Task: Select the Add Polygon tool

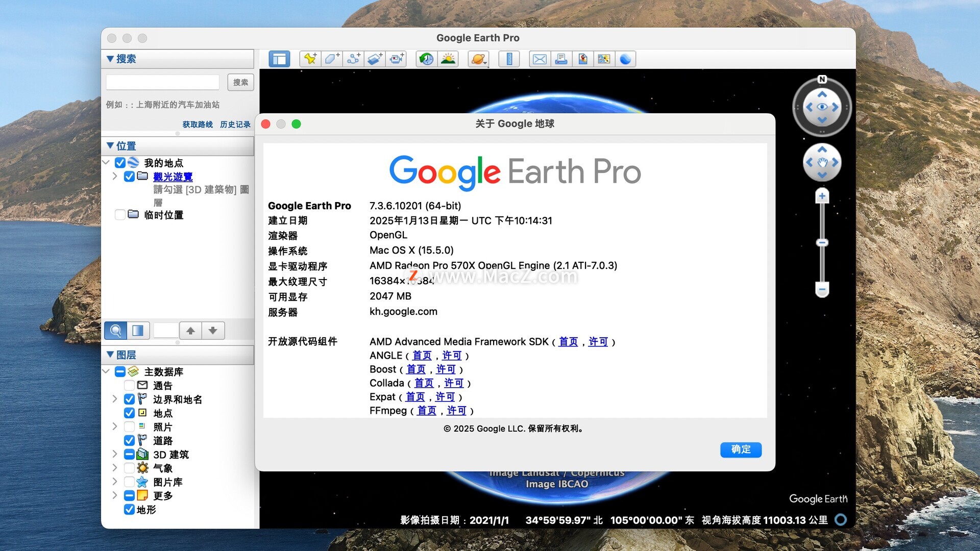Action: click(x=331, y=59)
